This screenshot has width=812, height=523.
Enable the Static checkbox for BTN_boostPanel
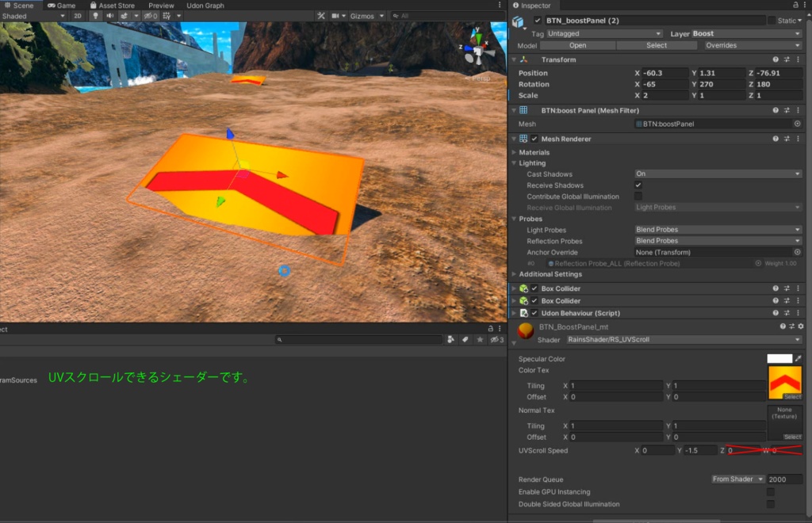pyautogui.click(x=773, y=20)
